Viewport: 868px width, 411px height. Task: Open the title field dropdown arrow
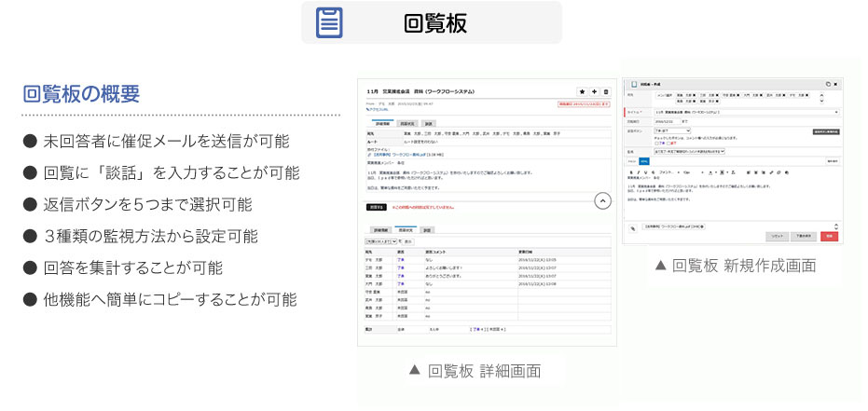[x=837, y=112]
